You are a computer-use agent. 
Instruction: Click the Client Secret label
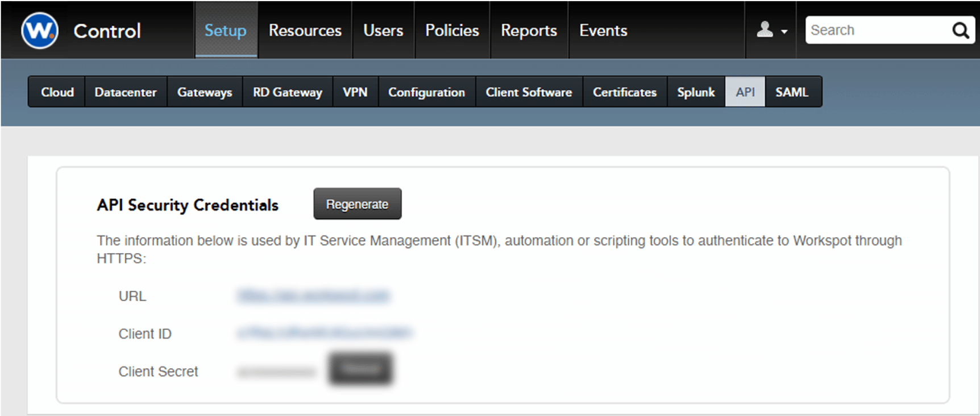tap(158, 372)
